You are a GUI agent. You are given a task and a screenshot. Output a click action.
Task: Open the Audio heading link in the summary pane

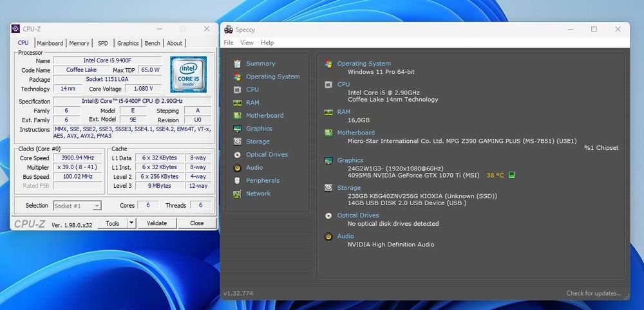point(345,236)
